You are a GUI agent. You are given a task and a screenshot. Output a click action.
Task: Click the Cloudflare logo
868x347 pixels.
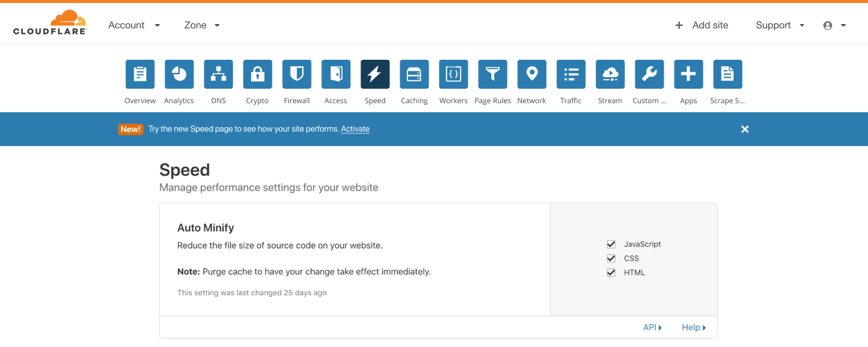[50, 22]
